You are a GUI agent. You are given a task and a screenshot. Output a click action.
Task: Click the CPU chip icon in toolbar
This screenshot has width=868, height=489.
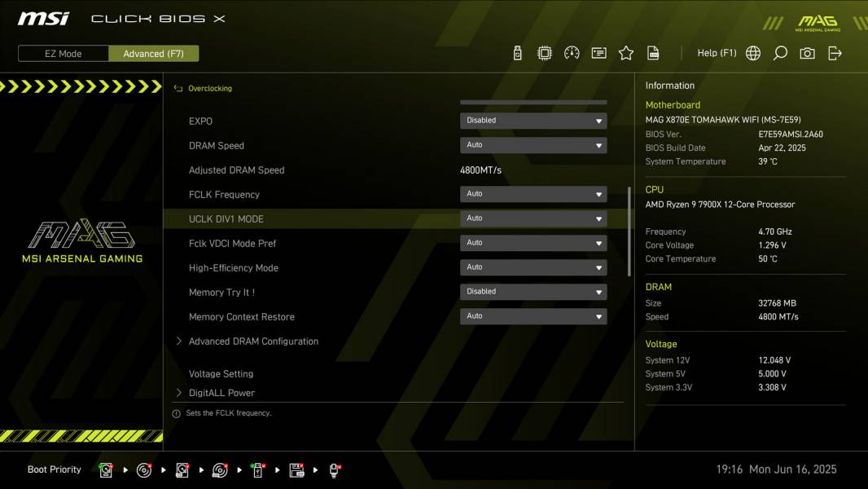click(x=544, y=53)
